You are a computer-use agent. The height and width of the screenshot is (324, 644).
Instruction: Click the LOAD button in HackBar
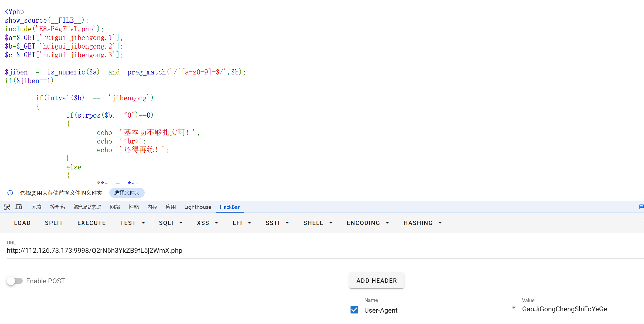pos(22,223)
